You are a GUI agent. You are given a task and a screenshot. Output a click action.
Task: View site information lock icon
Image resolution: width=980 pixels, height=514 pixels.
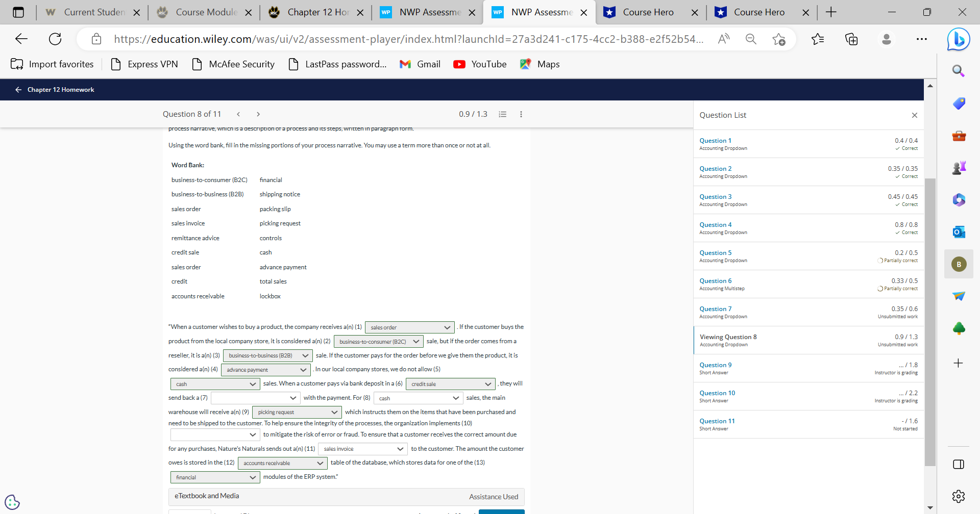pos(96,39)
